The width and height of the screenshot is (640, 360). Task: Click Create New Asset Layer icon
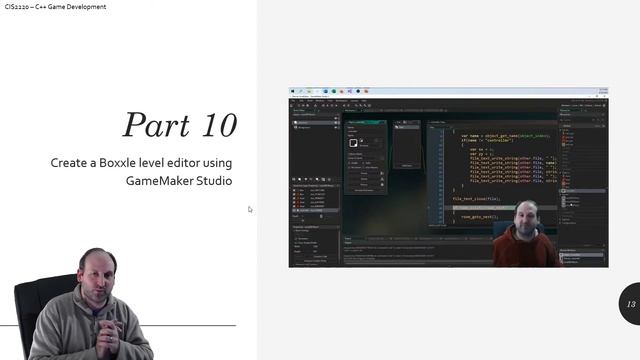click(x=317, y=179)
